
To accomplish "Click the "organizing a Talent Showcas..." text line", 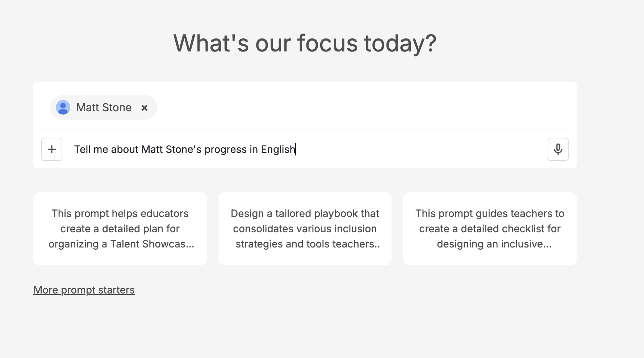I will pyautogui.click(x=121, y=244).
